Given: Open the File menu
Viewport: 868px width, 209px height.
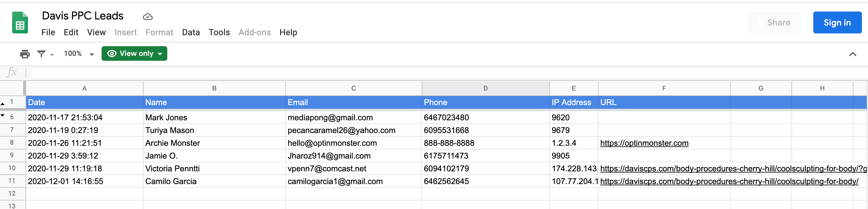Looking at the screenshot, I should click(x=48, y=32).
